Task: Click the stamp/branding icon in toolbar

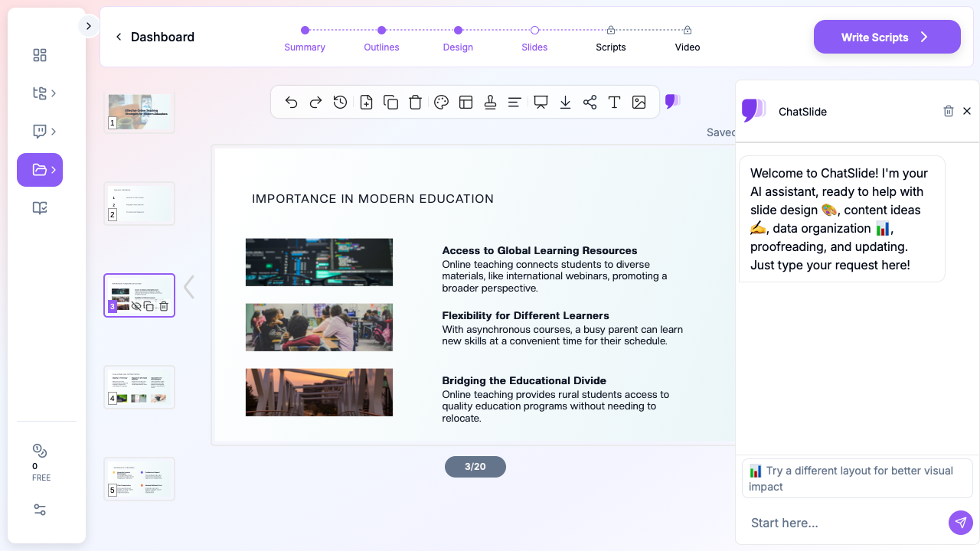Action: pos(491,103)
